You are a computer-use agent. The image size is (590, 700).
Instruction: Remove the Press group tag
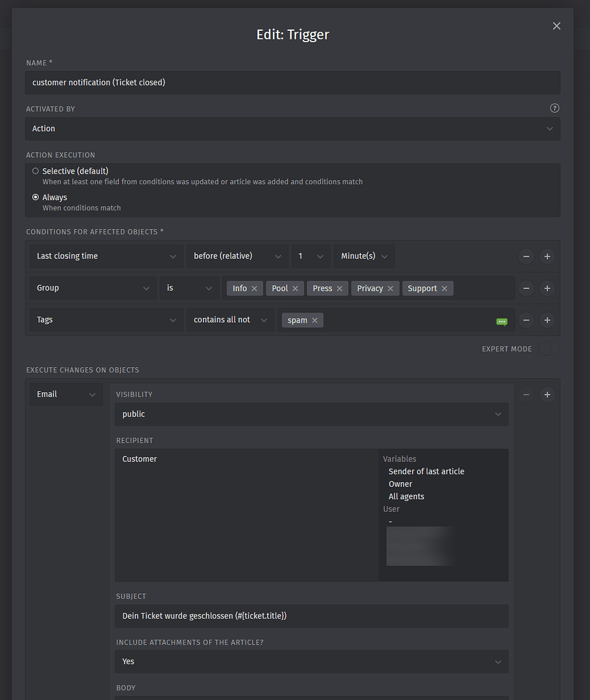pos(340,288)
